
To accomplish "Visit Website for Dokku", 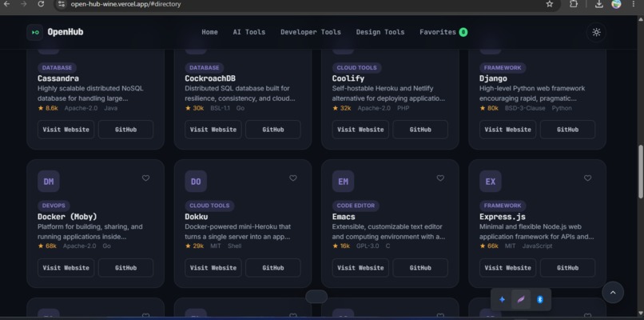I will coord(213,268).
